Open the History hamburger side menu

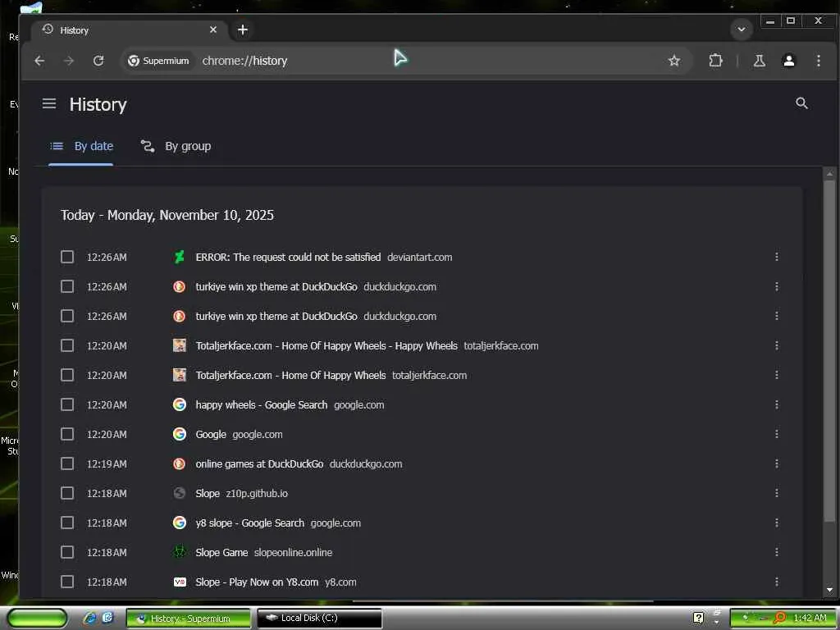pos(49,103)
